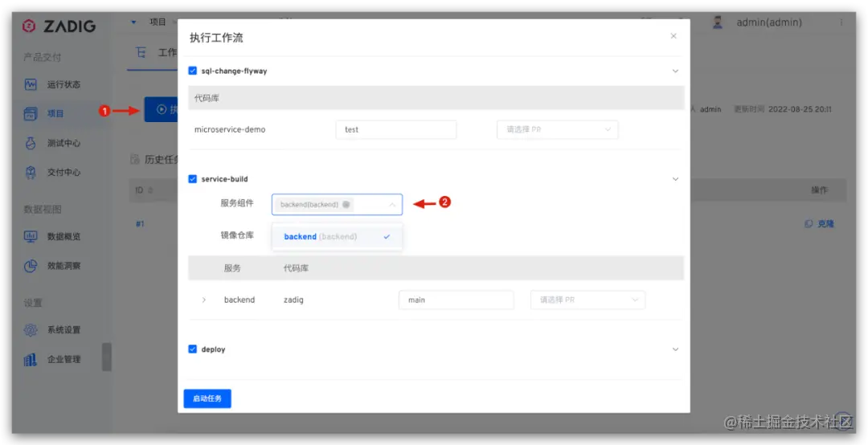Click the 克隆 link in task row
This screenshot has height=445, width=868.
click(x=825, y=224)
